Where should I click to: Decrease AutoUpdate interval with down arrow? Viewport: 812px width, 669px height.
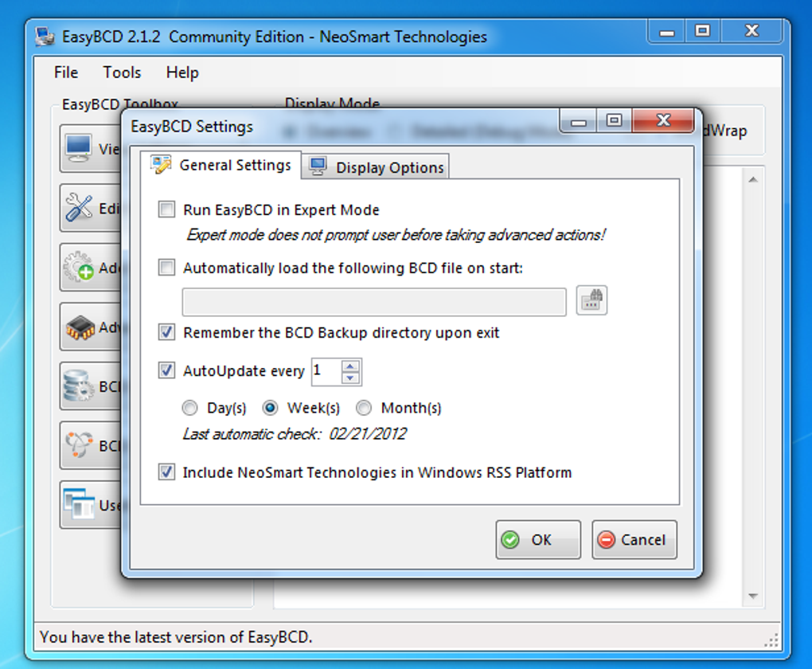point(350,378)
